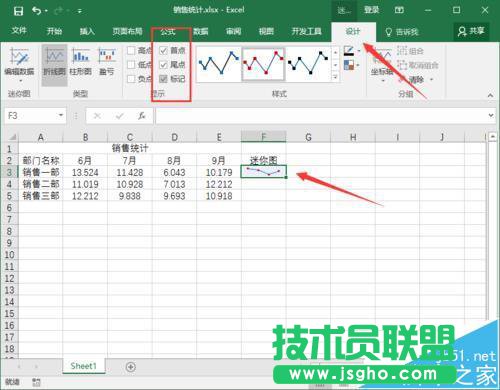Screen dimensions: 500x390
Task: Click the 取消组合 ungroup button
Action: click(x=418, y=65)
